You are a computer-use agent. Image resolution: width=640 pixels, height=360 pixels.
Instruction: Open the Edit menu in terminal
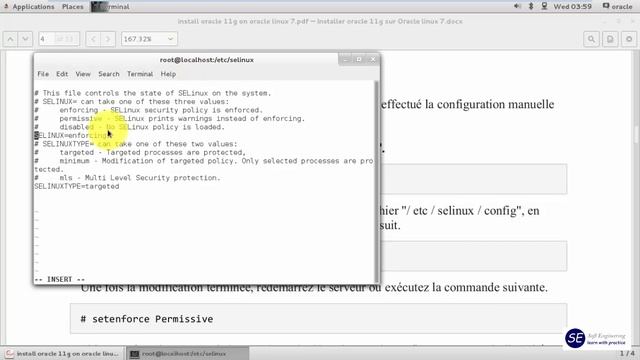(62, 74)
